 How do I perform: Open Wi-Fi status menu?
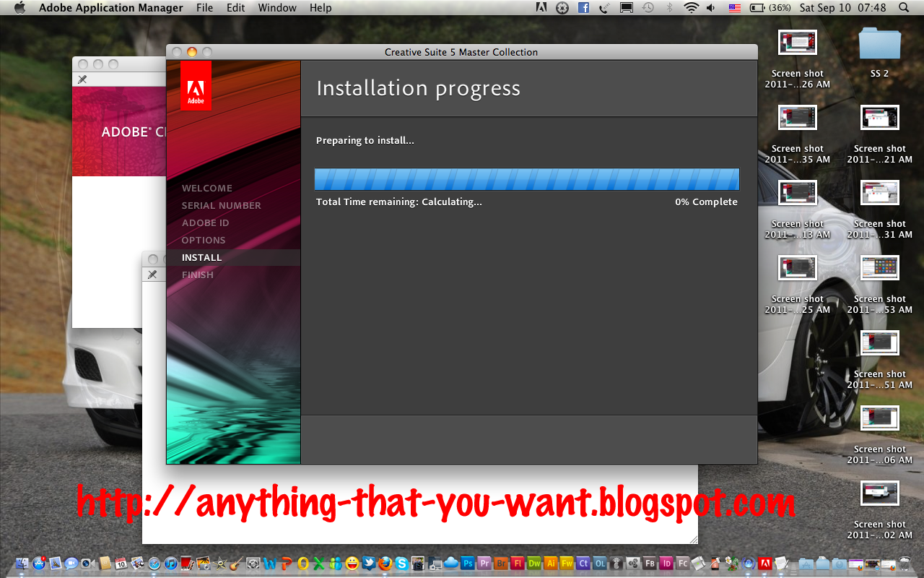[692, 8]
